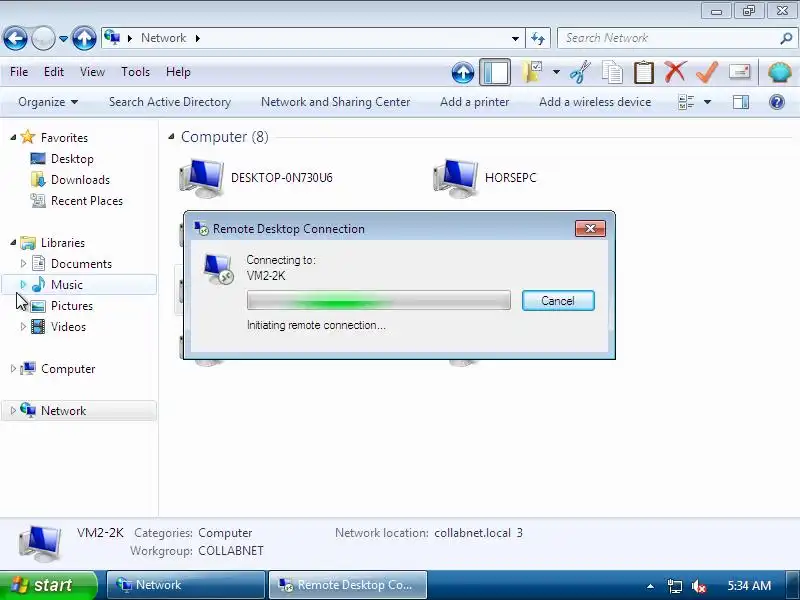This screenshot has width=800, height=600.
Task: Open the view options dropdown arrow
Action: point(708,102)
